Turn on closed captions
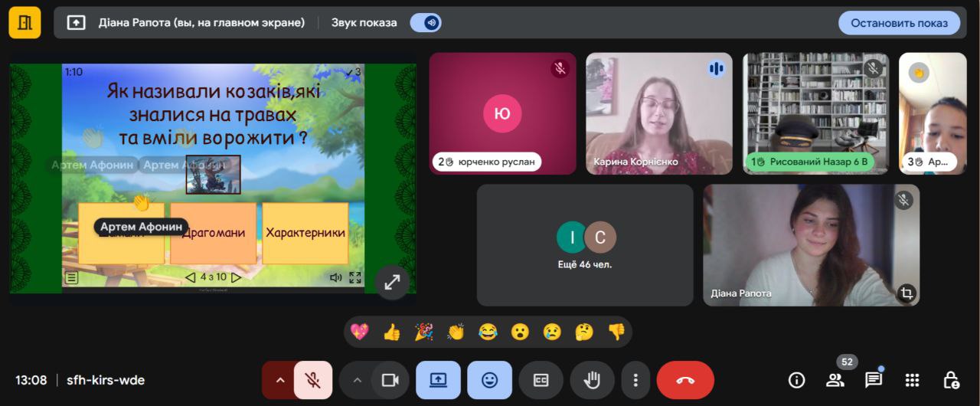Image resolution: width=980 pixels, height=406 pixels. point(541,380)
